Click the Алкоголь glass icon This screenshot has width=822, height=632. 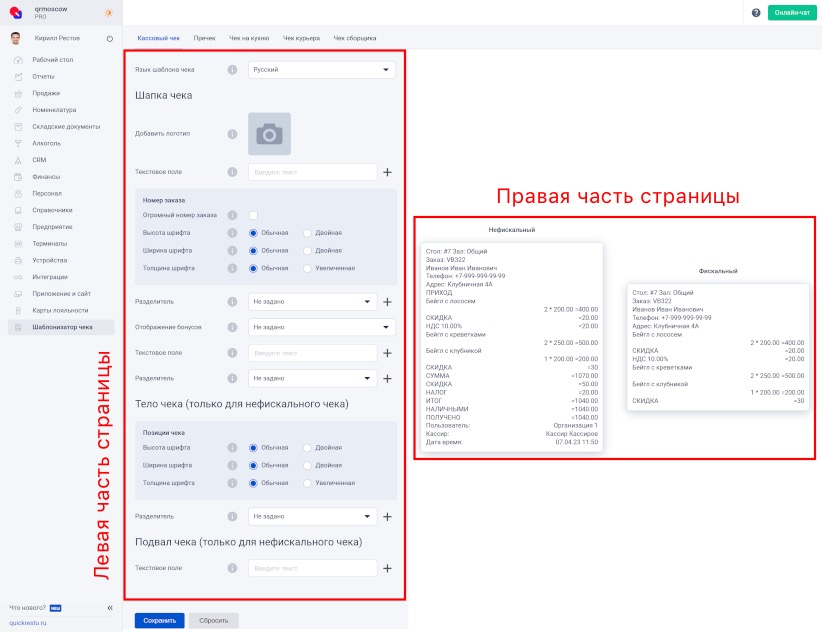click(18, 144)
